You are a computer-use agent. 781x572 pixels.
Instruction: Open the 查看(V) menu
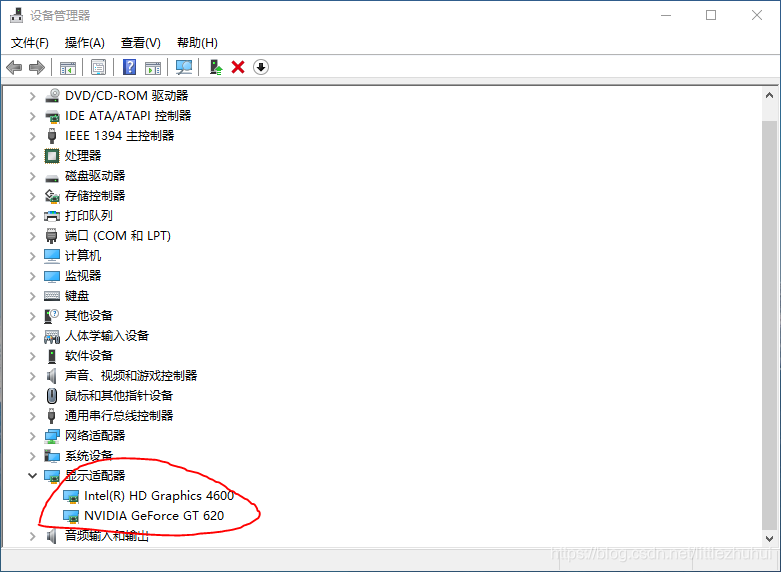[x=140, y=43]
